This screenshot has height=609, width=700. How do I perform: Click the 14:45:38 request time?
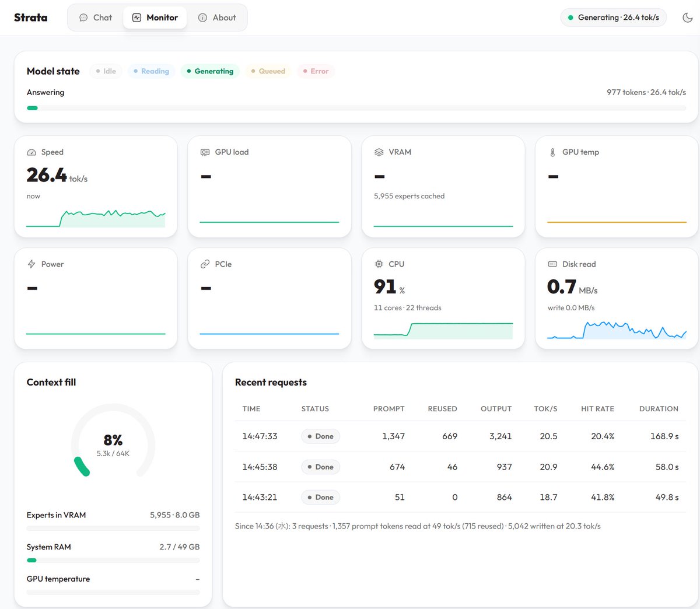(260, 467)
